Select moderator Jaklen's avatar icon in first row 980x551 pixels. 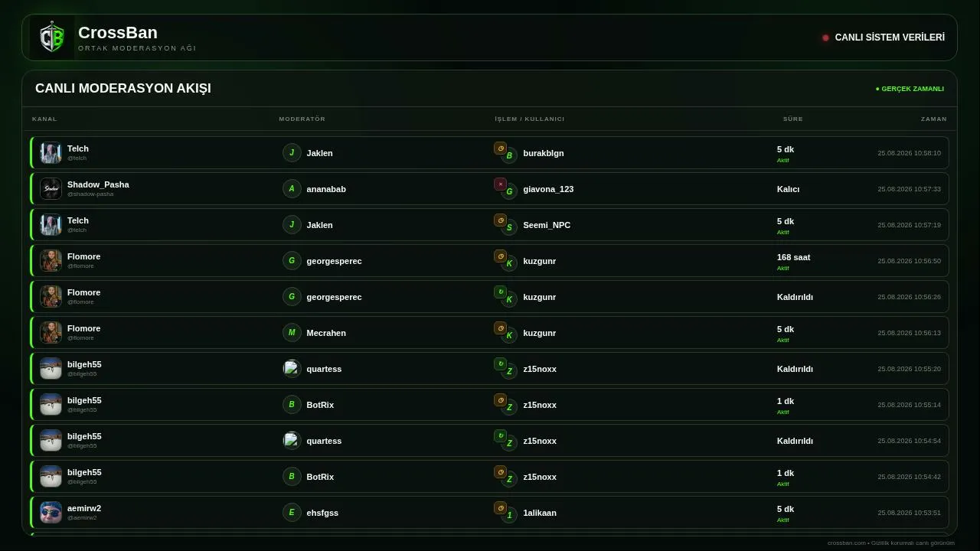(x=292, y=152)
